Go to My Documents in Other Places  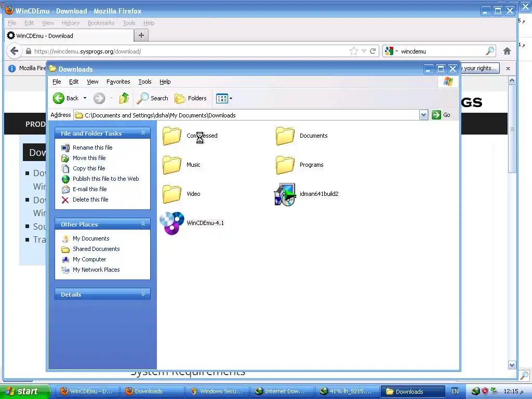point(91,238)
